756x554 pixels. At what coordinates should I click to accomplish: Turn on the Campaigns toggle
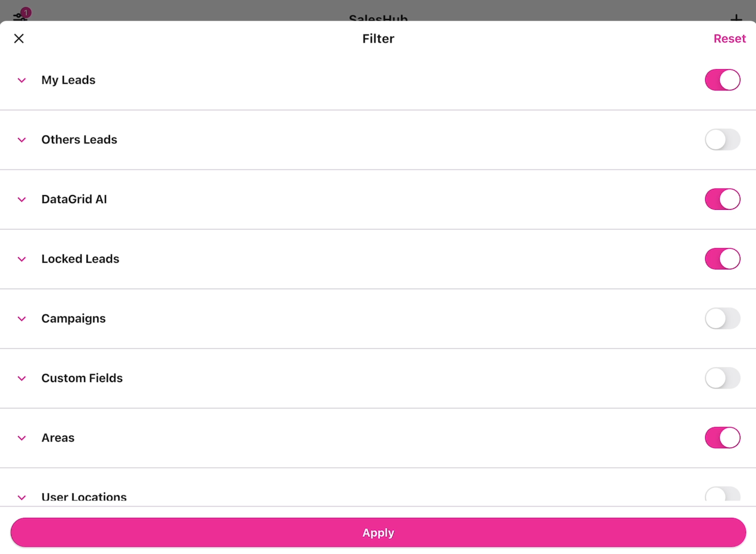(722, 319)
